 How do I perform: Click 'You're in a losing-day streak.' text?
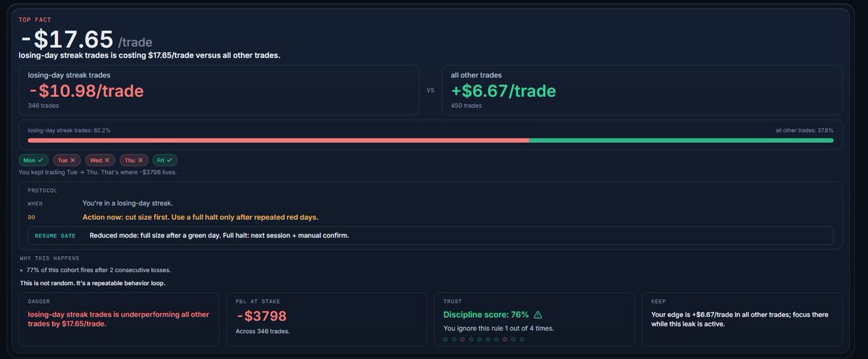click(x=127, y=203)
